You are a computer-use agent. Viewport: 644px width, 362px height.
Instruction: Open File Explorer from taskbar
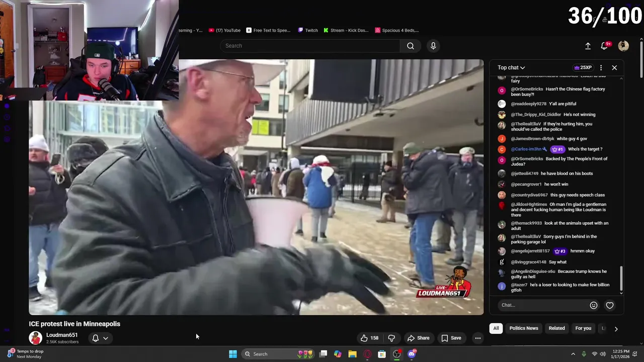point(352,354)
